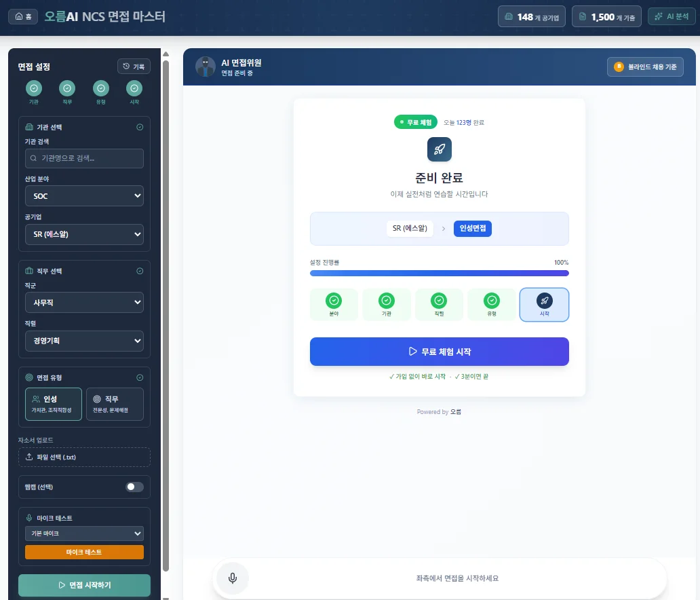Click the 분야 completed step tile

tap(334, 305)
